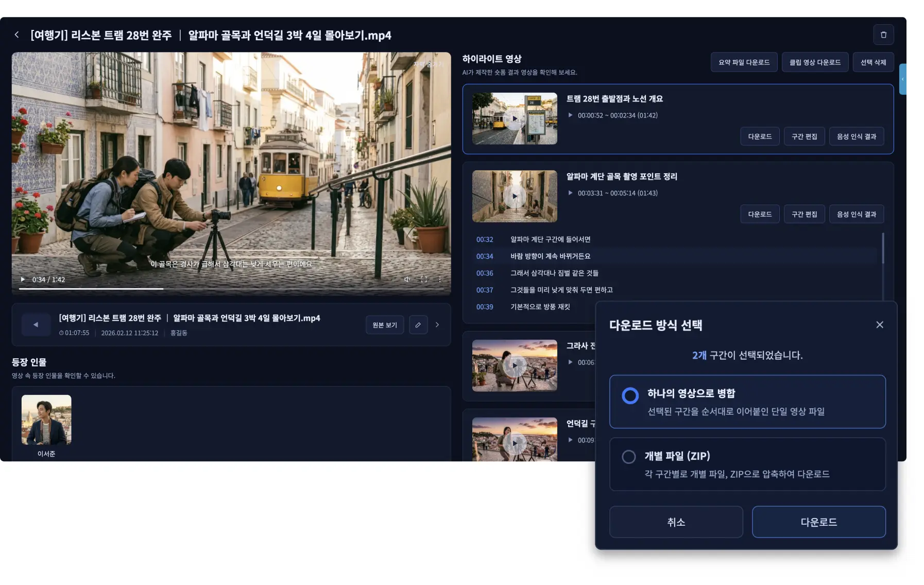Click 클립 영상 다운로드 button
Viewport: 924px width, 585px height.
point(815,62)
